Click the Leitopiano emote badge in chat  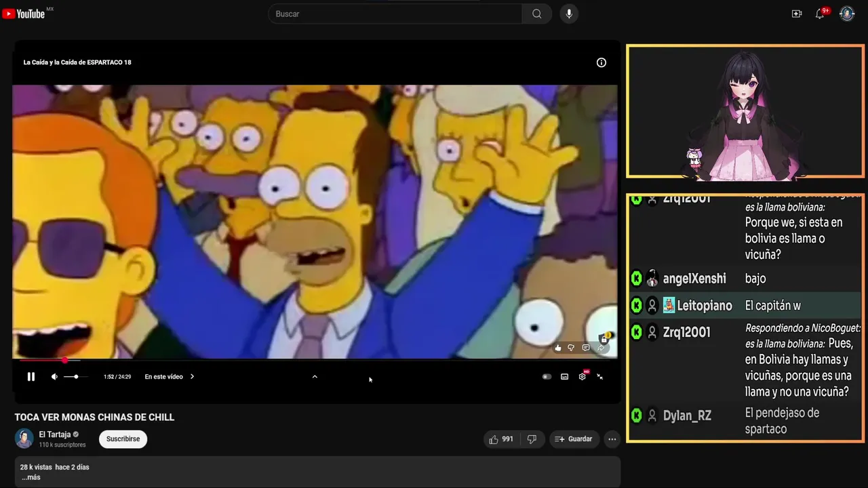tap(669, 306)
